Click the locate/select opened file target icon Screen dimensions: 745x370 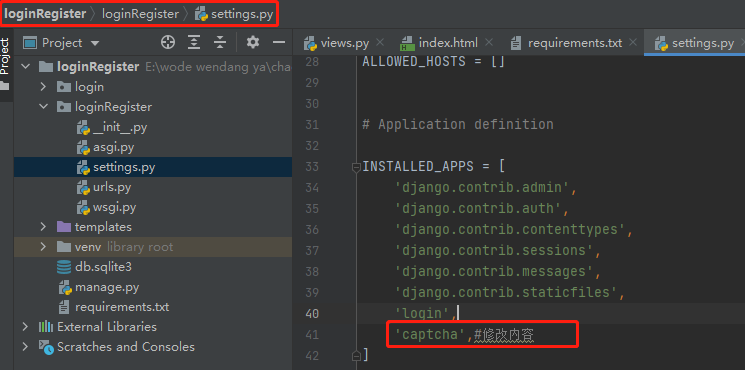(x=168, y=43)
